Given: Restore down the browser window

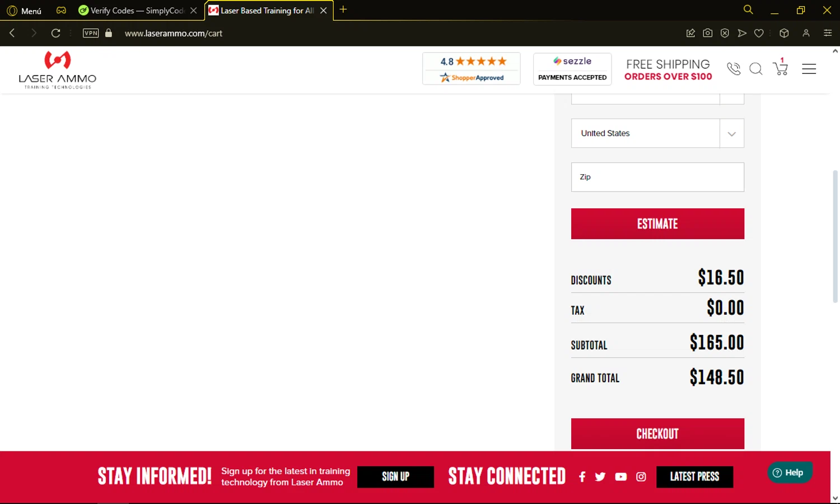Looking at the screenshot, I should pyautogui.click(x=801, y=10).
